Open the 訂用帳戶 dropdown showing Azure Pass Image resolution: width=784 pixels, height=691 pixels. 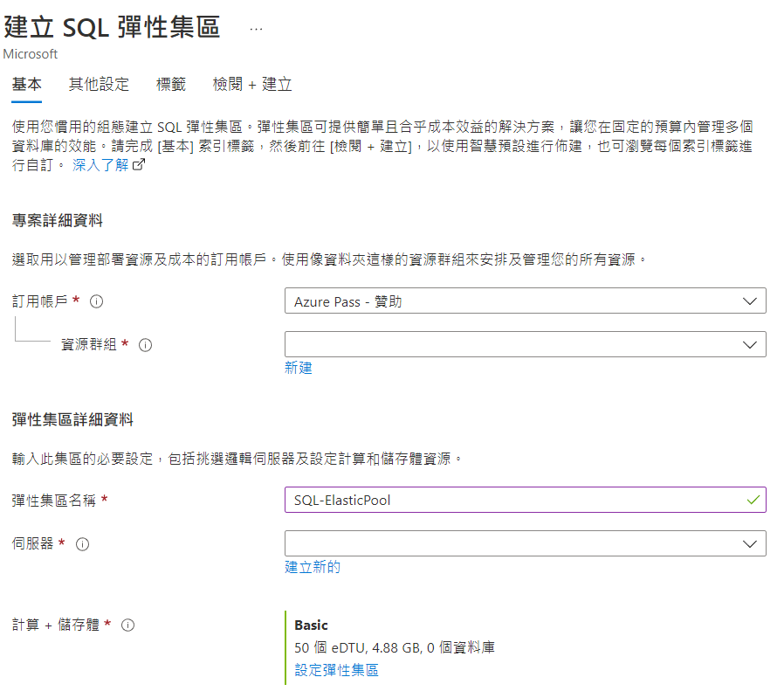pyautogui.click(x=525, y=301)
